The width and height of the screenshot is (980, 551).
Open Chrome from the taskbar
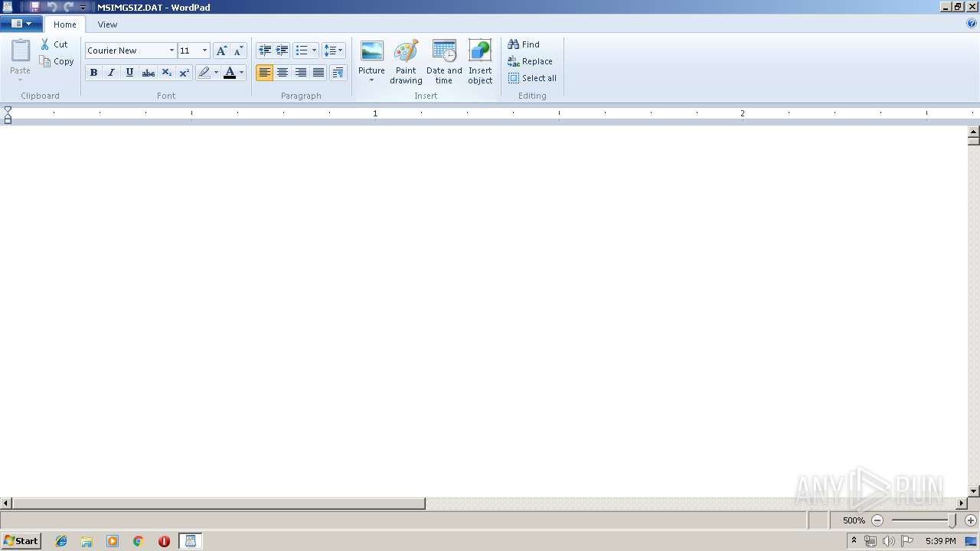[139, 541]
